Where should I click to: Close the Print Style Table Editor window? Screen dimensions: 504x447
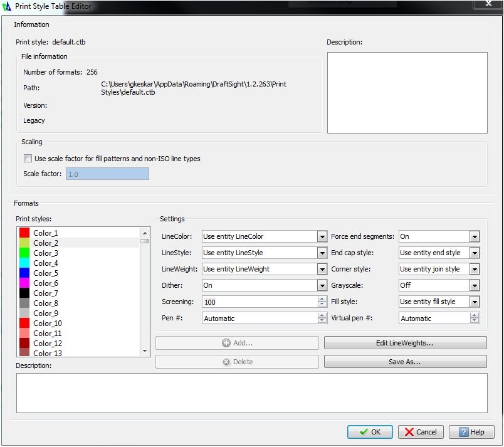pos(488,4)
